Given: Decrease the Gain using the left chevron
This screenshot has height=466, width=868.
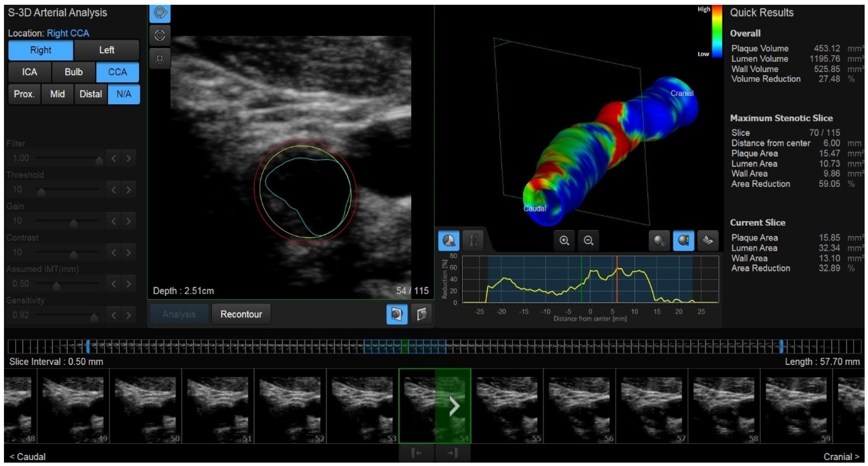Looking at the screenshot, I should [114, 220].
